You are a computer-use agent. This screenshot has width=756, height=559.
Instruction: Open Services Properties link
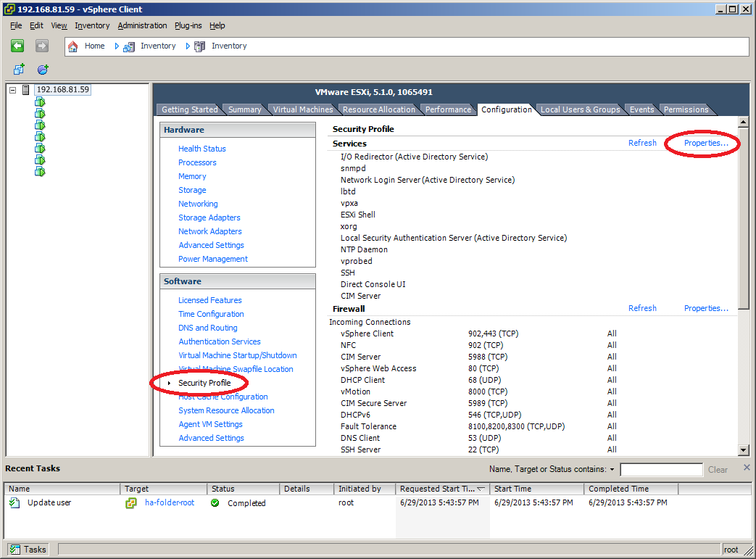[706, 143]
